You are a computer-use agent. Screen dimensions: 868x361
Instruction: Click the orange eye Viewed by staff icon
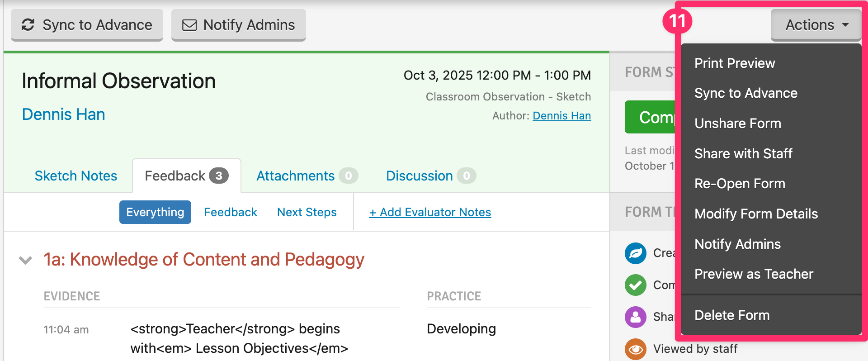(x=636, y=349)
